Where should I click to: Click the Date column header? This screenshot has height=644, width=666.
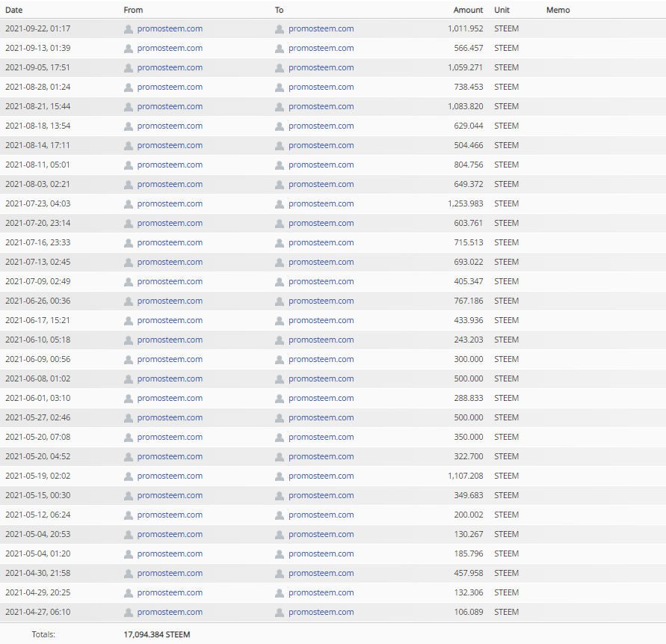coord(14,10)
